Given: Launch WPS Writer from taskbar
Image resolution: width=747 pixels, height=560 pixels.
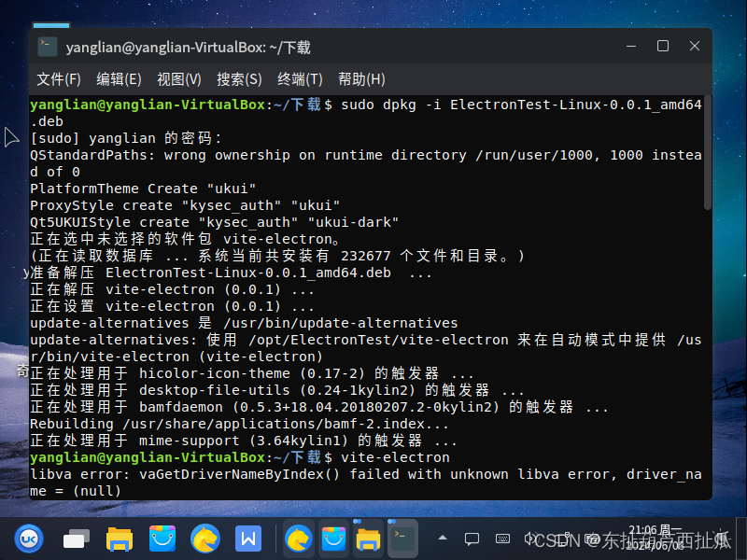Looking at the screenshot, I should (x=248, y=539).
